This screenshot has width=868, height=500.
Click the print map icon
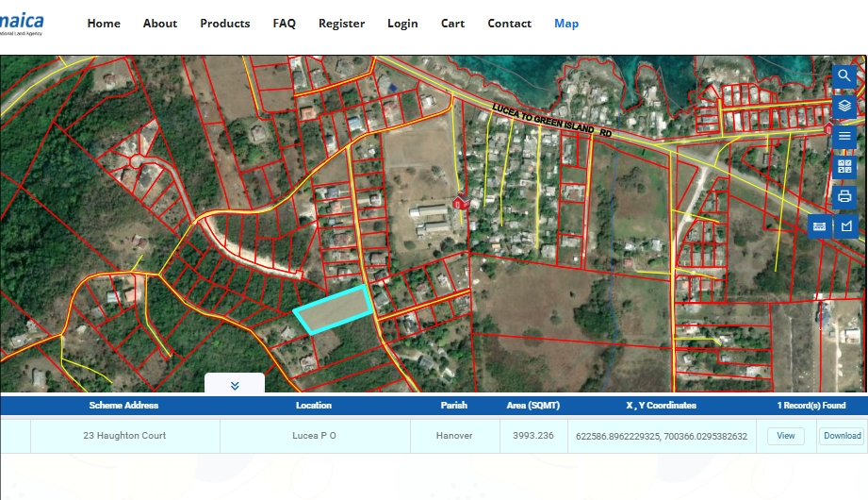[844, 196]
